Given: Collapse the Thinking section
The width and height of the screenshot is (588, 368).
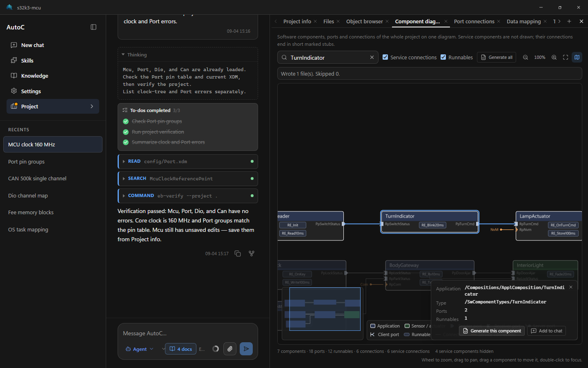Looking at the screenshot, I should pos(123,54).
